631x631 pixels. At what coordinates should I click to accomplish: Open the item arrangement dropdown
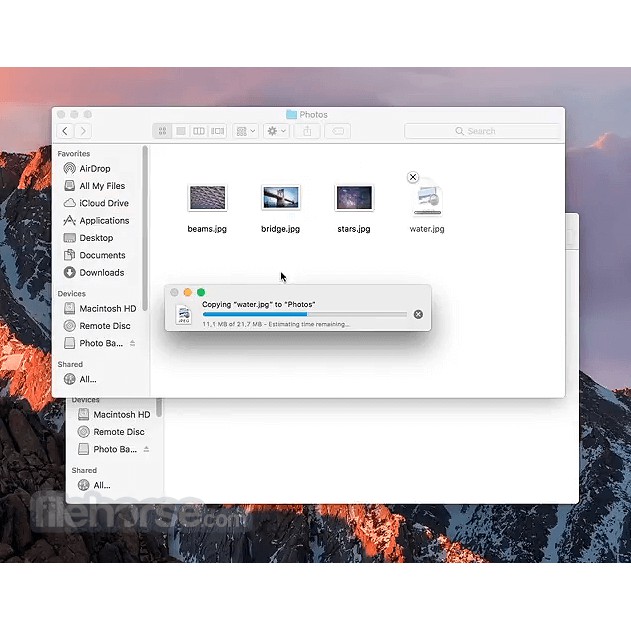click(245, 131)
